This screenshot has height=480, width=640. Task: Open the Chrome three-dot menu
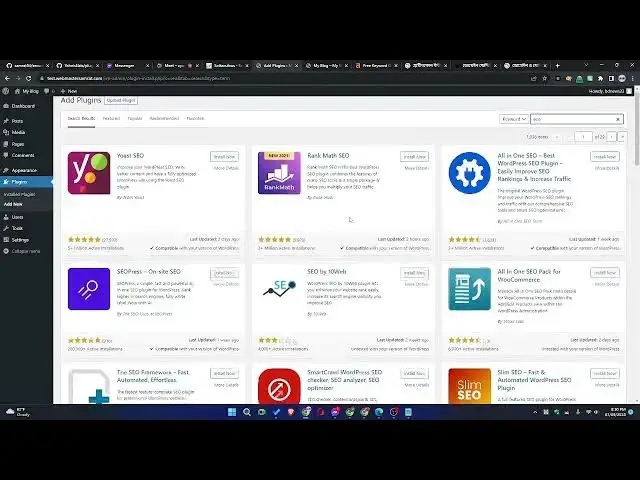pyautogui.click(x=633, y=78)
